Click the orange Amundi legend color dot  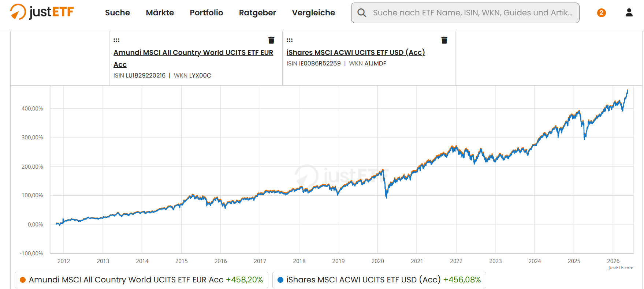23,280
